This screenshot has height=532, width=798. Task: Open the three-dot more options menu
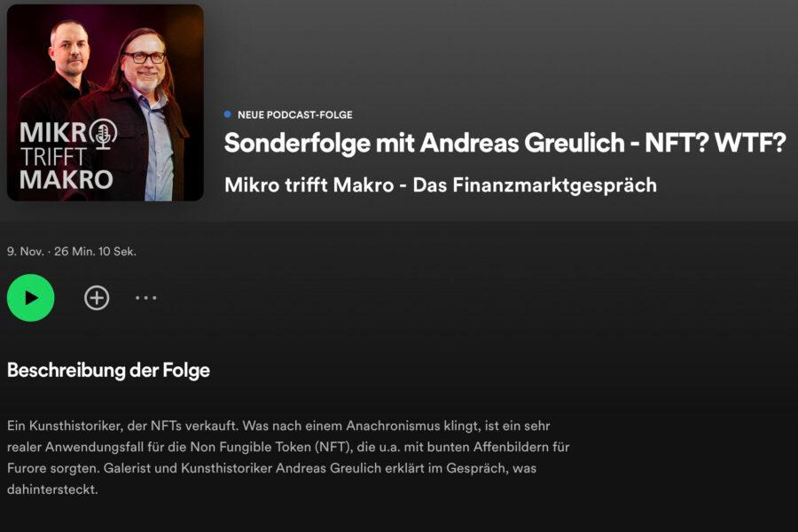coord(146,298)
